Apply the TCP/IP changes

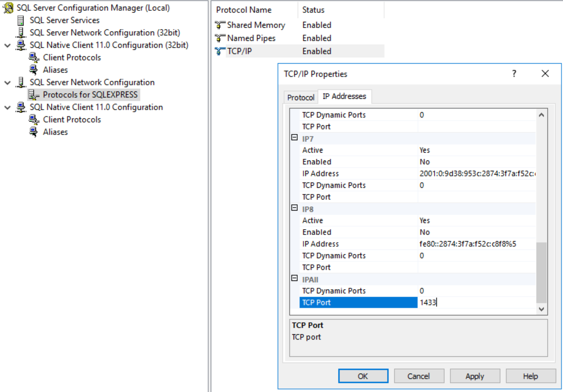point(475,376)
